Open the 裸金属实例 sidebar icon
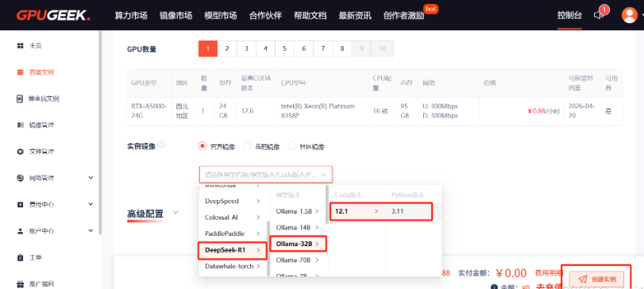Viewport: 644px width, 289px height. (x=20, y=99)
